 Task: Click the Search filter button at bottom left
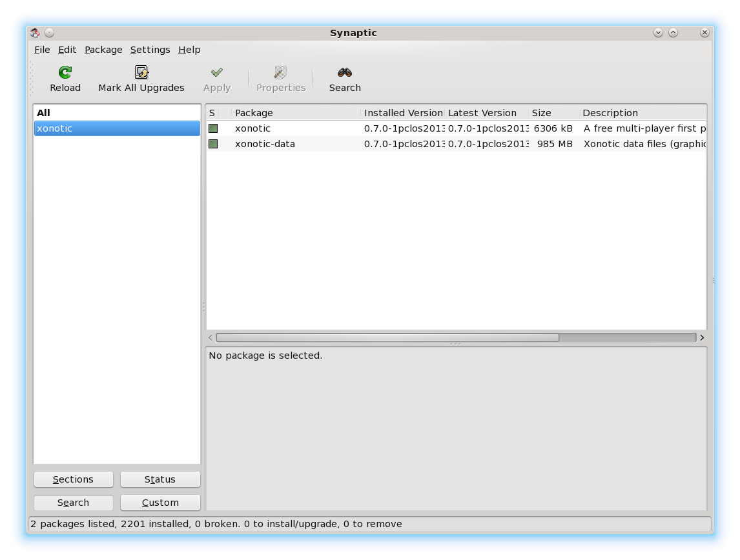73,503
